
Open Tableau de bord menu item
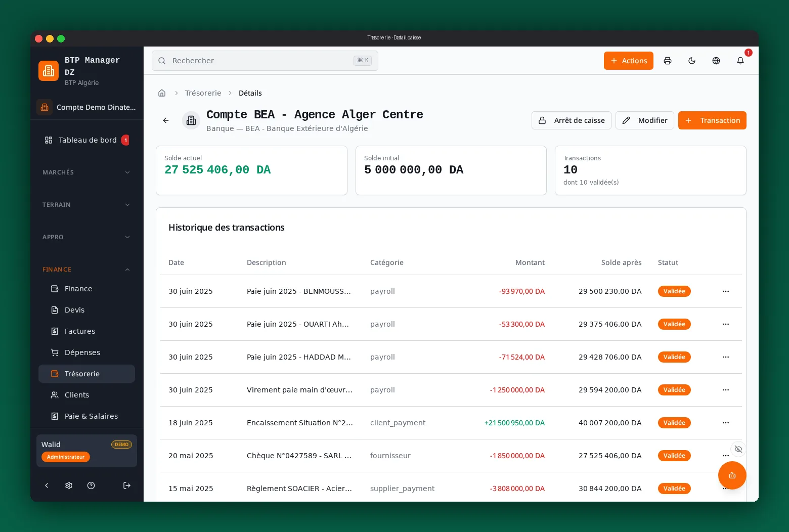pos(86,140)
